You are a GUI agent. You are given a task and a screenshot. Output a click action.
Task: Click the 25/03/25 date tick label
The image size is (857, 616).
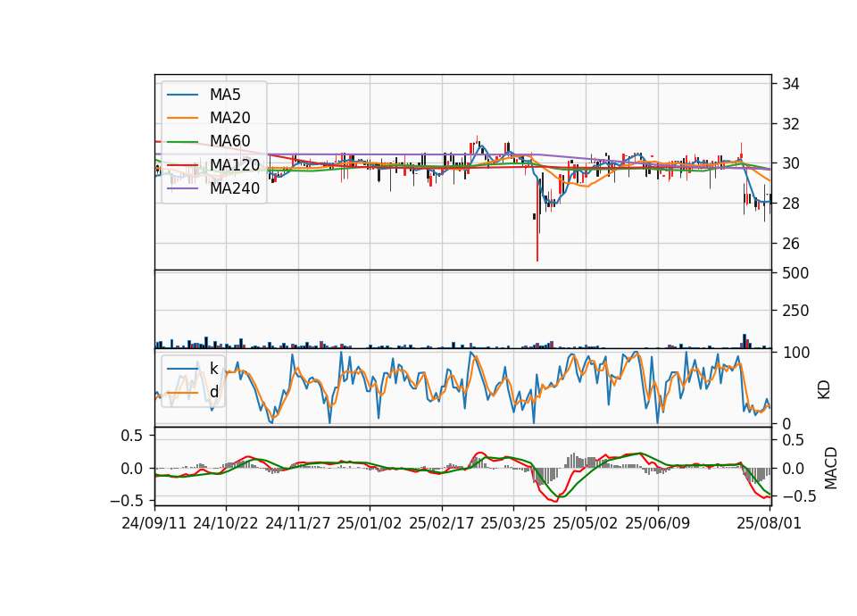tap(513, 523)
